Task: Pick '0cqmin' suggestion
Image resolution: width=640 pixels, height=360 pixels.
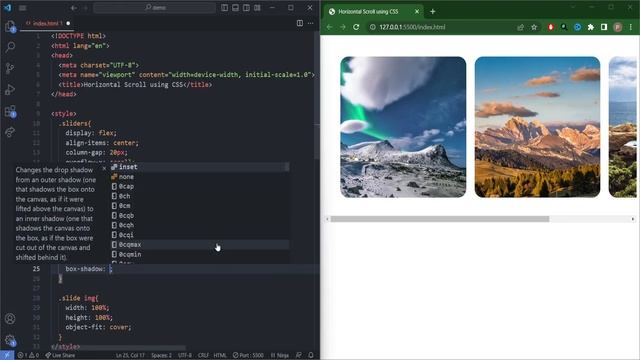Action: point(200,254)
